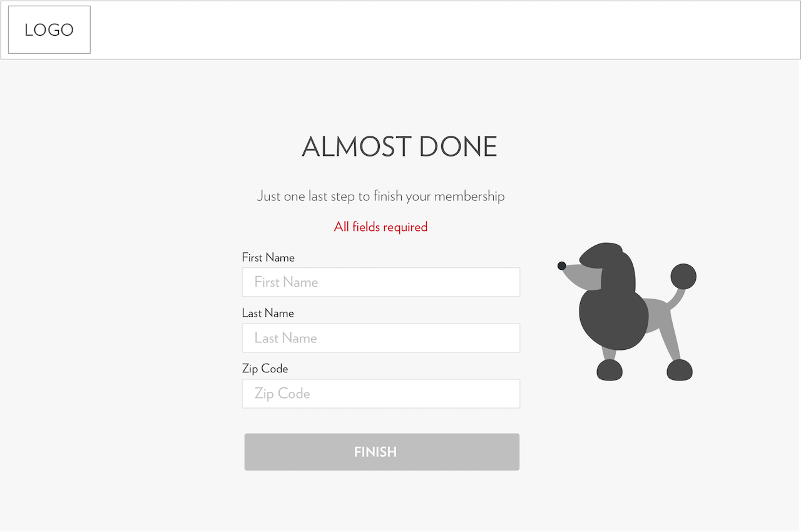Click the LOGO box in the header
Image resolution: width=801 pixels, height=532 pixels.
pos(49,29)
